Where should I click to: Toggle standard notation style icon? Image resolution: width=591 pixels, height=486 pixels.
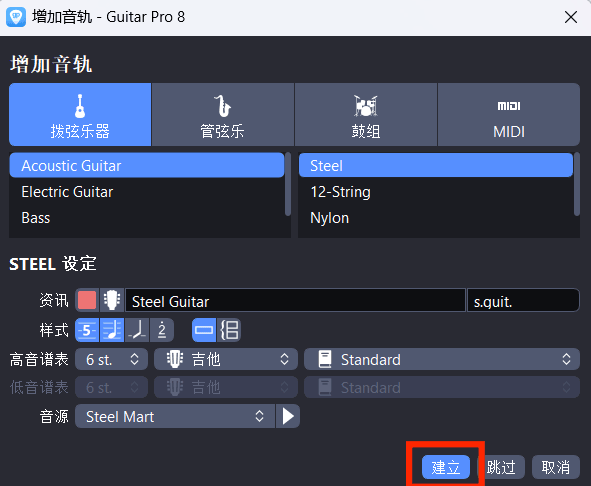coord(112,330)
